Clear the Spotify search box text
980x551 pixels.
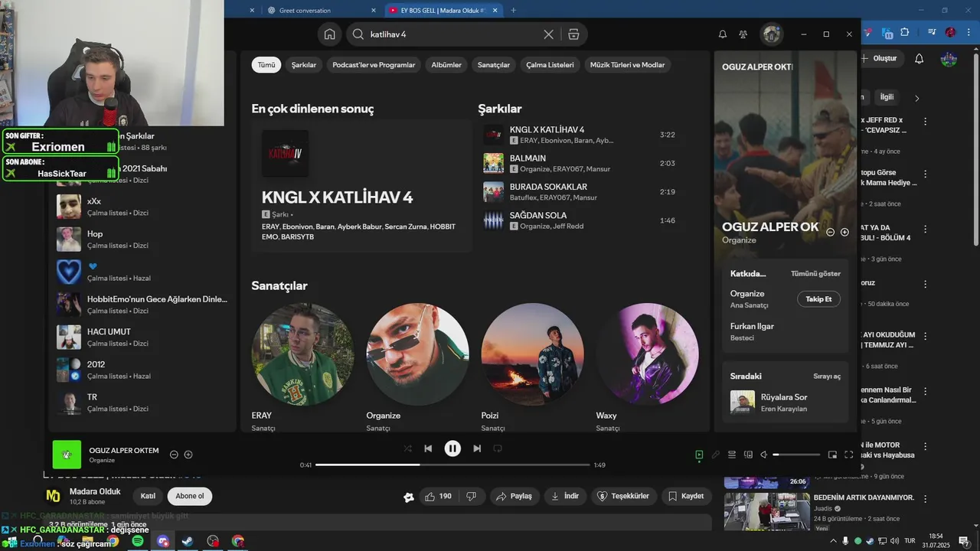[x=548, y=34]
